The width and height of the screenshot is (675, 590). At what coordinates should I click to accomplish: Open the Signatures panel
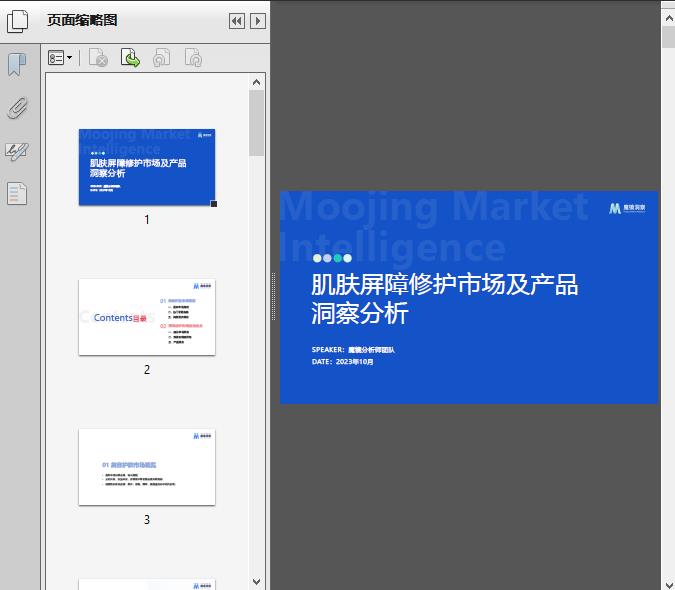tap(17, 151)
